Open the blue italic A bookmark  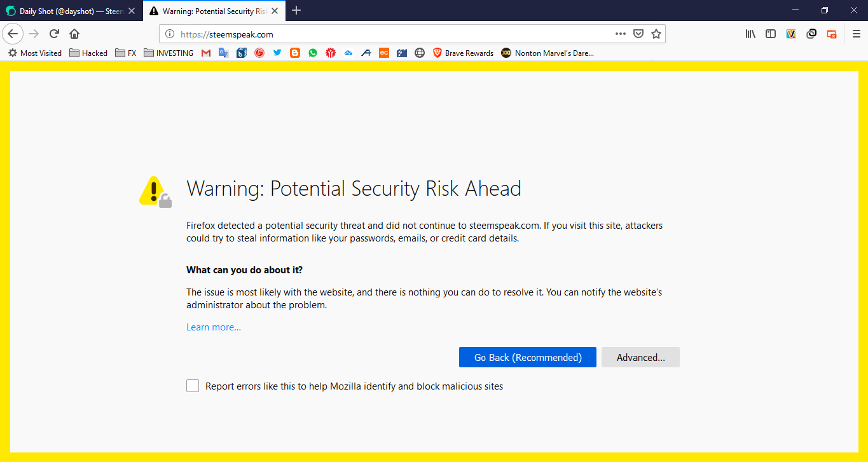point(366,53)
